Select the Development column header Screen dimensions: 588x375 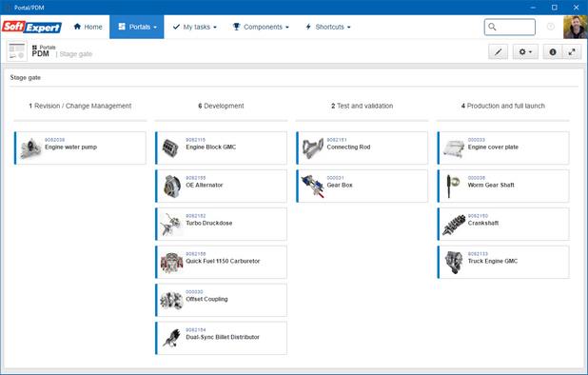(x=221, y=106)
